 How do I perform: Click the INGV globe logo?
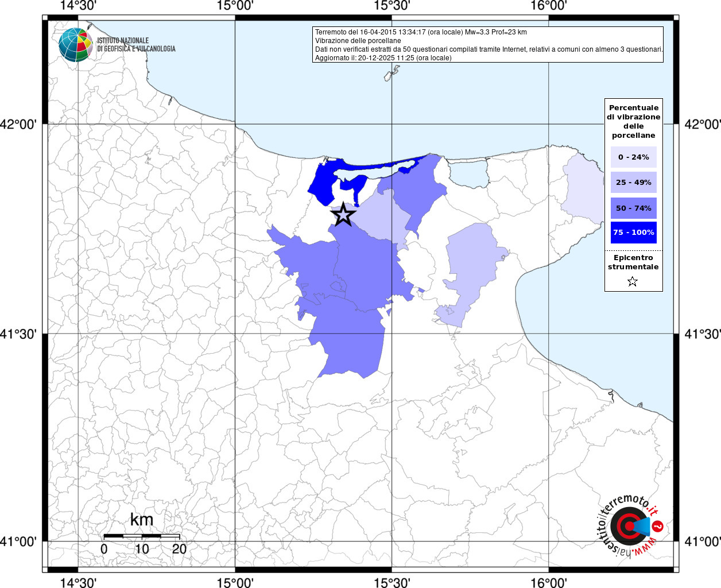click(x=75, y=45)
